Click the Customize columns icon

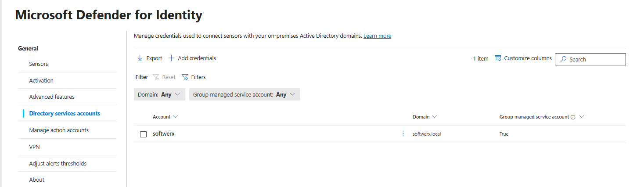pyautogui.click(x=498, y=58)
